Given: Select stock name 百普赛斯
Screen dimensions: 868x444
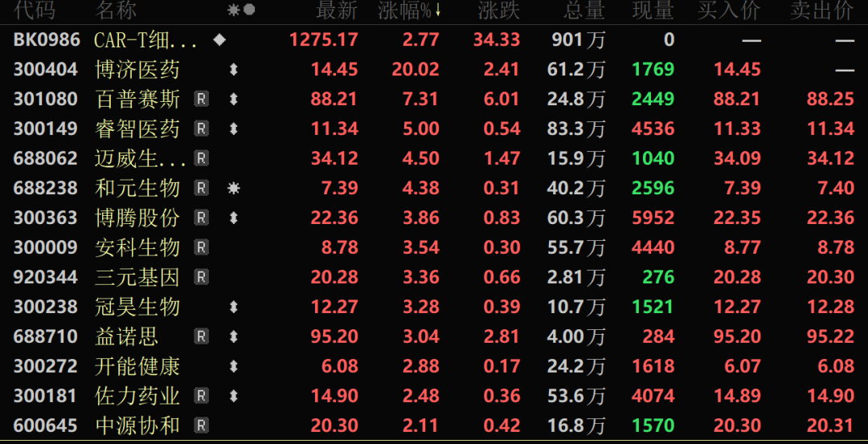Looking at the screenshot, I should [x=137, y=100].
